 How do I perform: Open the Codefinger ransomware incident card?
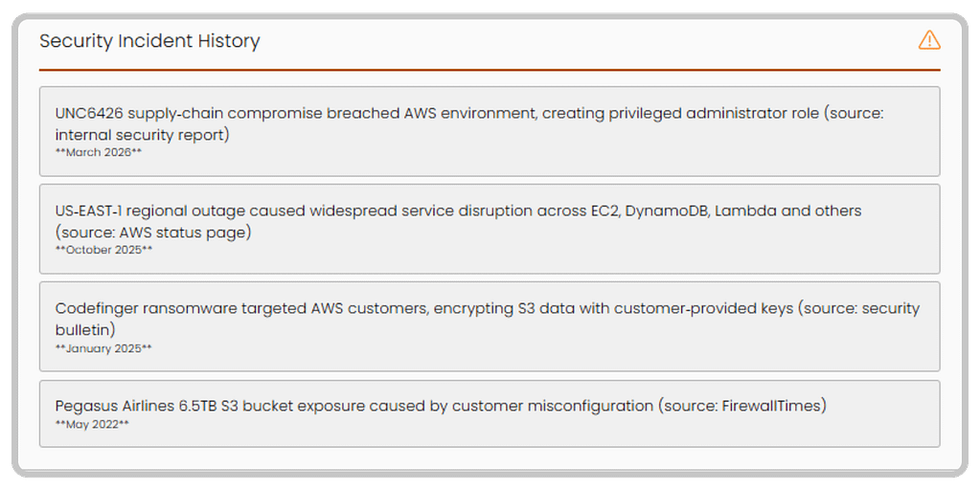pyautogui.click(x=489, y=326)
